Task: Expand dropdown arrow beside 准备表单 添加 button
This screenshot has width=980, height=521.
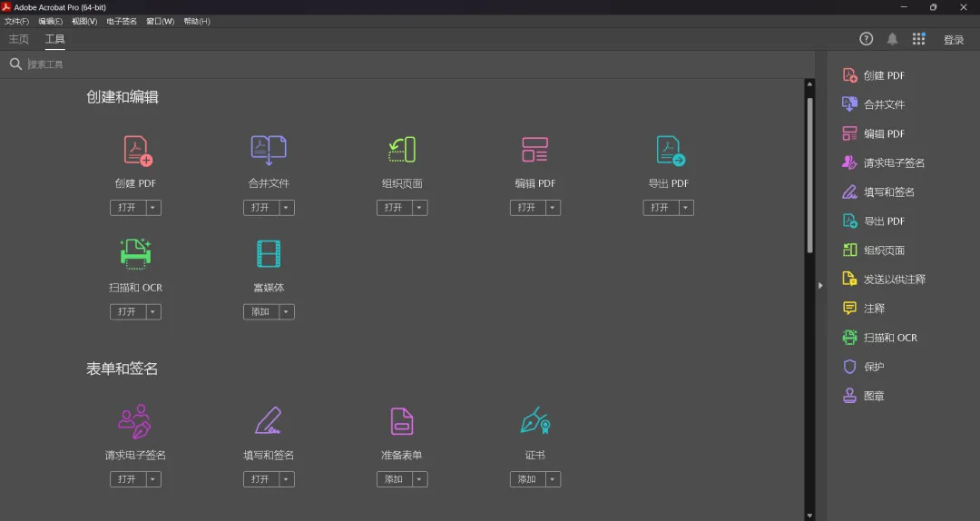Action: (420, 479)
